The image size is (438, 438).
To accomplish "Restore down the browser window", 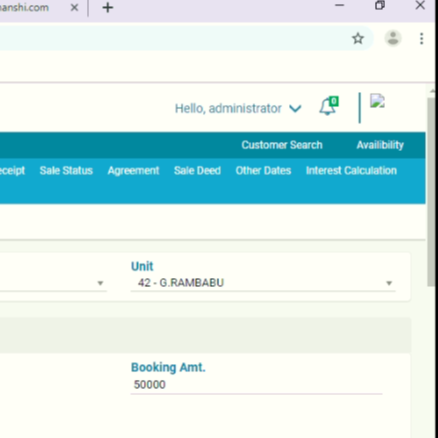I will pyautogui.click(x=380, y=5).
